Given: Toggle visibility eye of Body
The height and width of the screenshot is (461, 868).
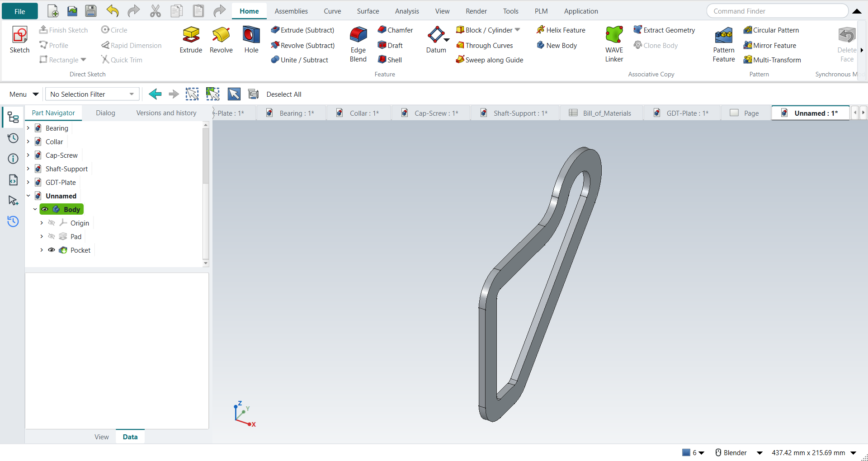Looking at the screenshot, I should click(x=45, y=209).
